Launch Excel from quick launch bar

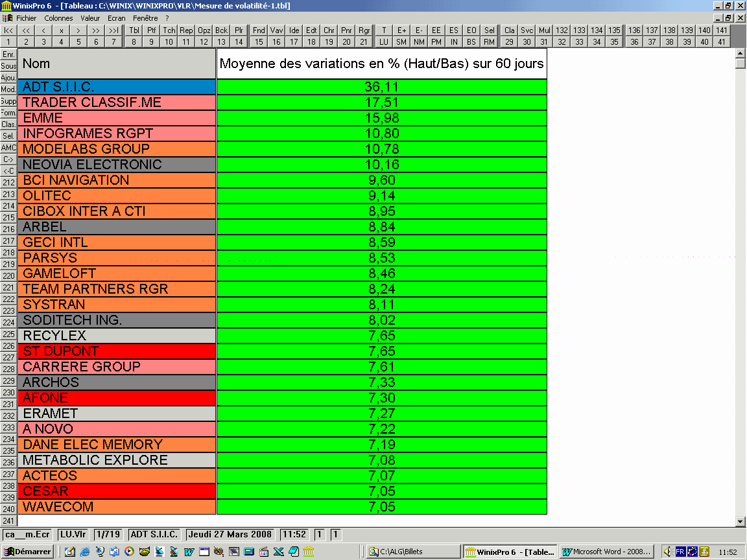point(279,552)
